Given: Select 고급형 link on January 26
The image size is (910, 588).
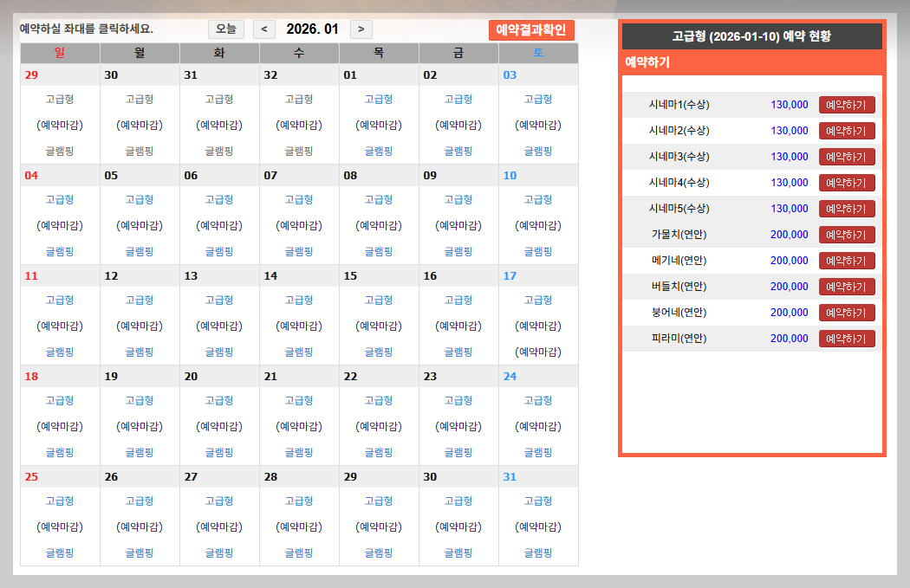Looking at the screenshot, I should 140,501.
